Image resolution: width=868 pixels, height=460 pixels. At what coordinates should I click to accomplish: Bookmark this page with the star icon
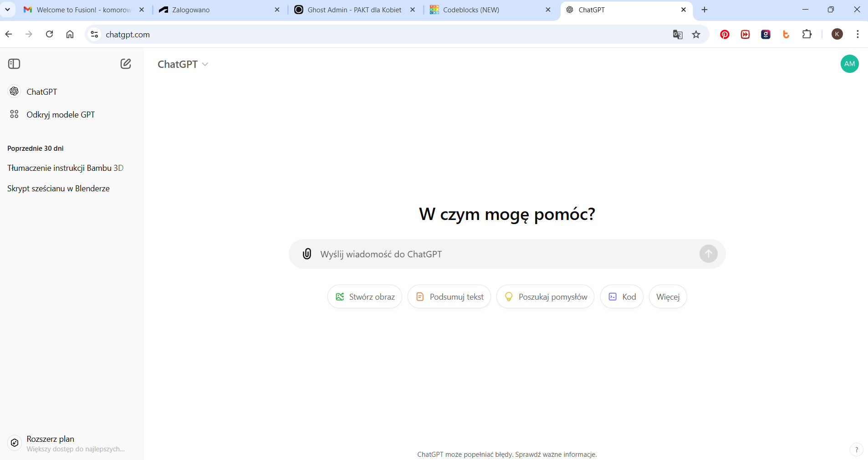click(x=696, y=34)
